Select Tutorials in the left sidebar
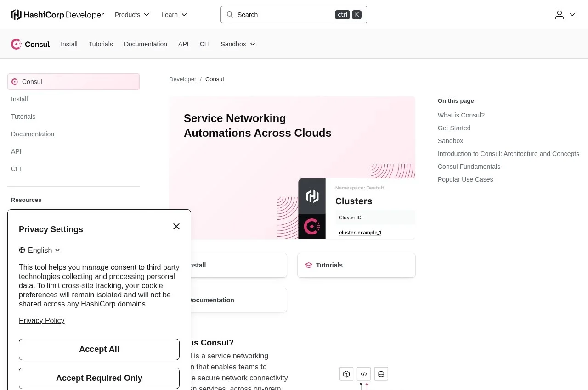588x390 pixels. (73, 117)
